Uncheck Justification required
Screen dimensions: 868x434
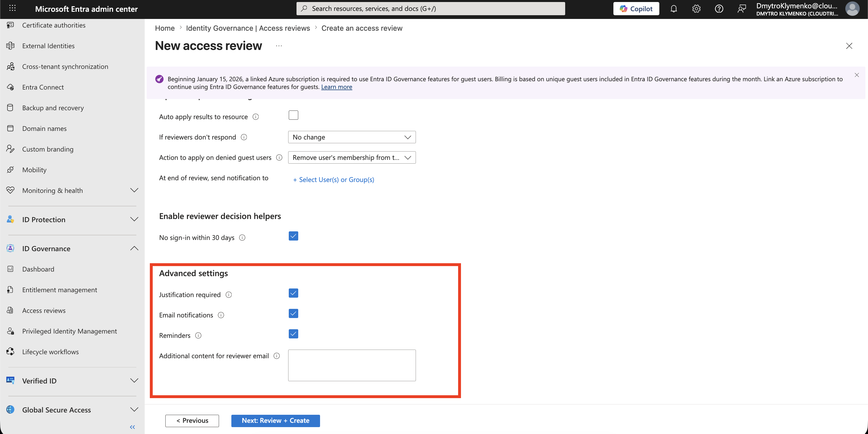coord(293,293)
